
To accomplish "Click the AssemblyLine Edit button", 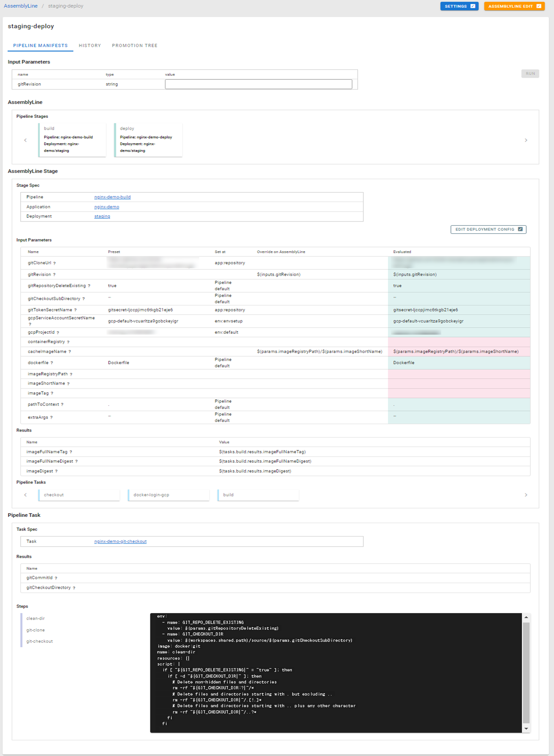I will pyautogui.click(x=514, y=6).
